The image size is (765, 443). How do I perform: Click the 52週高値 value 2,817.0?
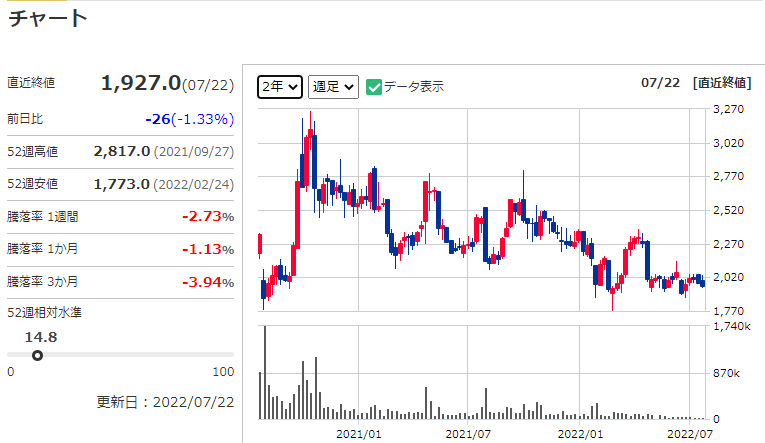(121, 151)
